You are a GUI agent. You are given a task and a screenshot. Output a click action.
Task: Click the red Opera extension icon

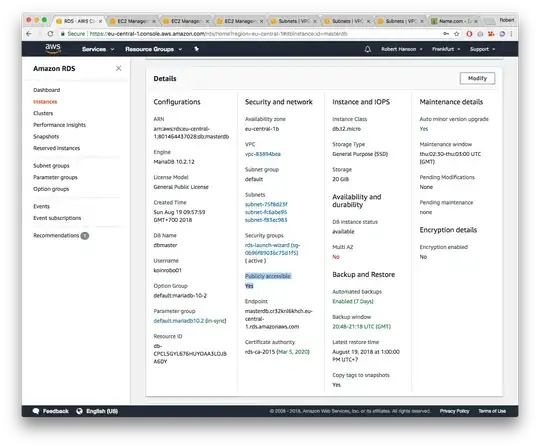[469, 34]
